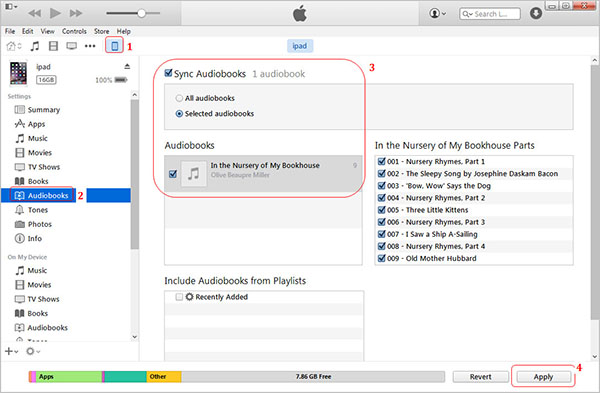Open Music under Settings

[31, 139]
